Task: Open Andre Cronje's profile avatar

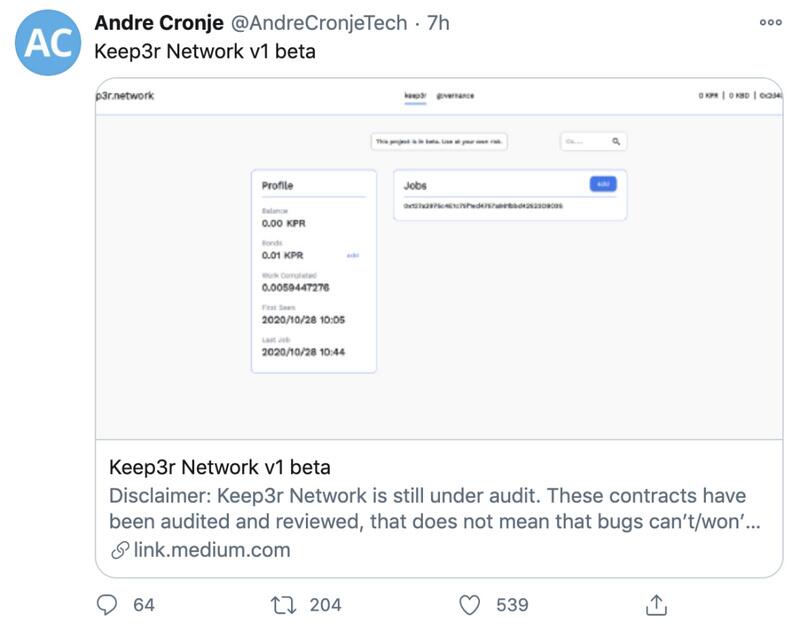Action: click(48, 43)
